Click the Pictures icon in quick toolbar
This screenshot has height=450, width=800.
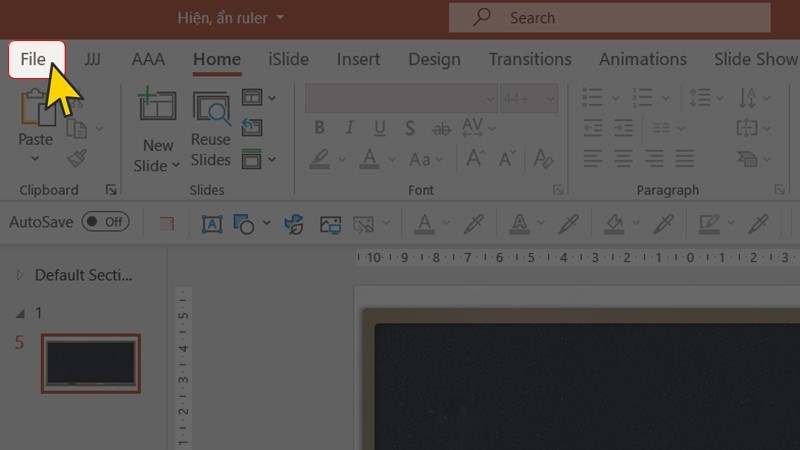click(x=330, y=224)
